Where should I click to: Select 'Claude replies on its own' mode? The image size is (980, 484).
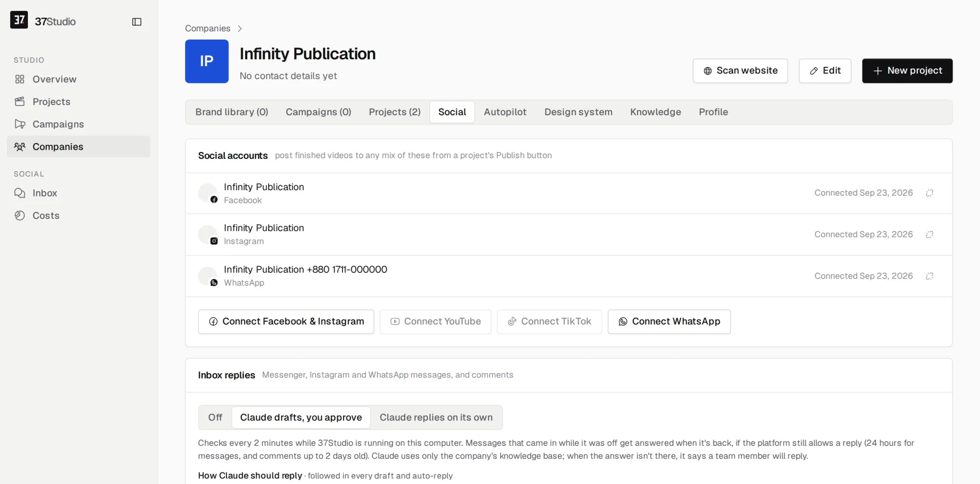pos(436,417)
